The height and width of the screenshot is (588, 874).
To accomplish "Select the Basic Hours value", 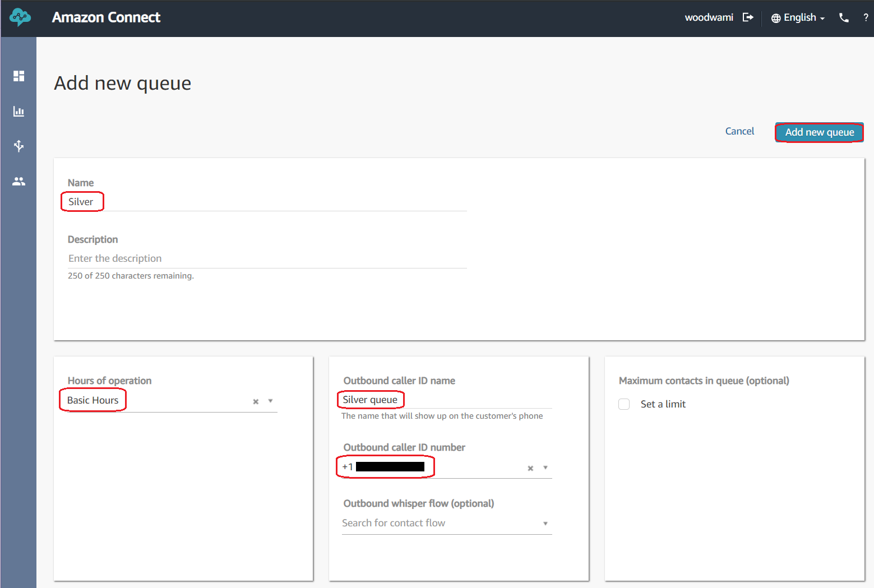I will point(93,400).
